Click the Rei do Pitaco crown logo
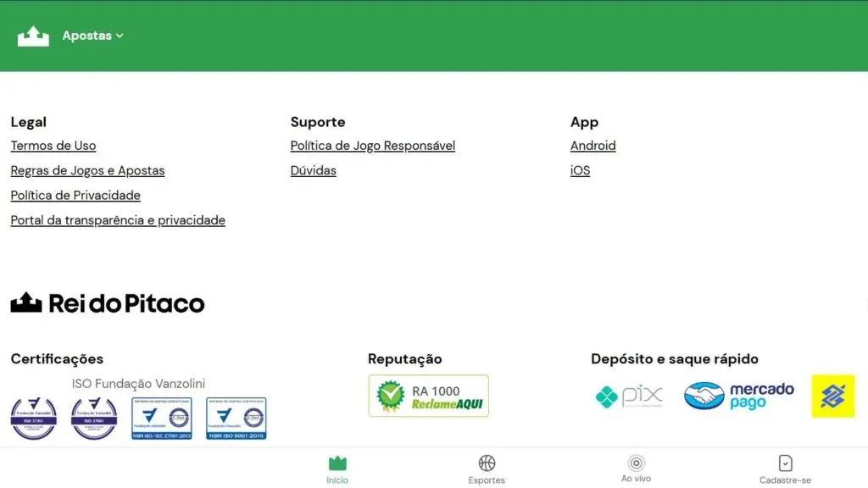This screenshot has width=868, height=488. (29, 302)
